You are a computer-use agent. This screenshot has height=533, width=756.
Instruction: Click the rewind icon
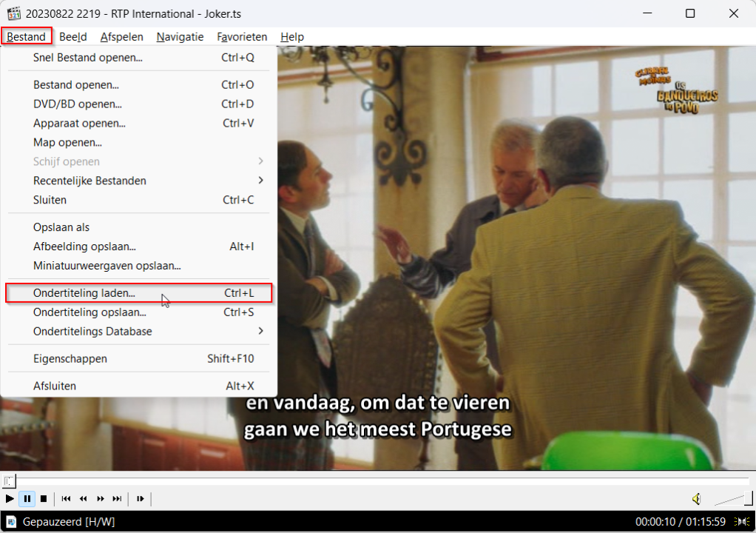pos(83,499)
